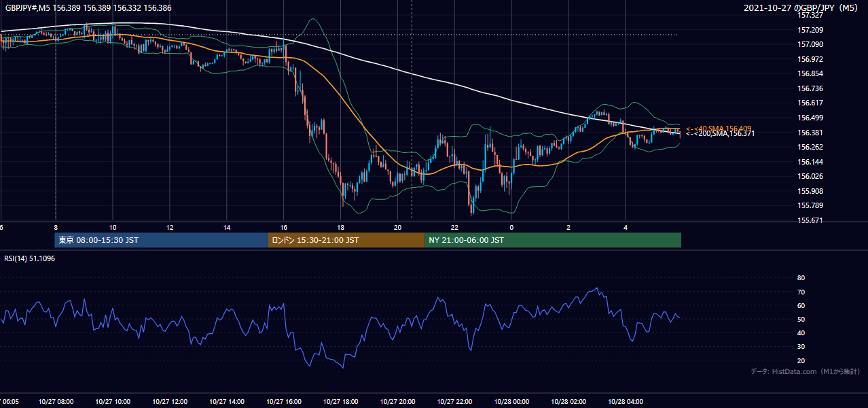Click the 40 SMA 156.409 label

(719, 129)
